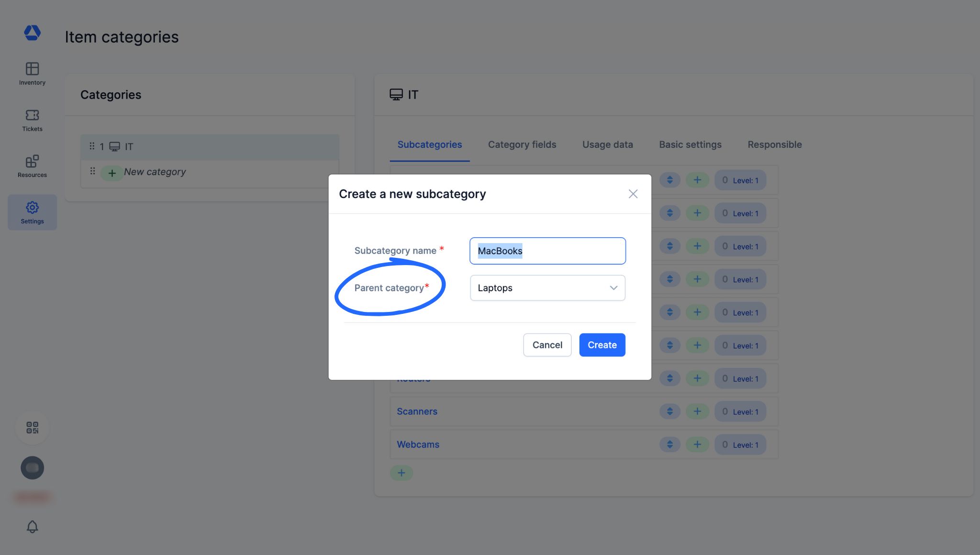Viewport: 980px width, 555px height.
Task: Click the green plus below Webcams list
Action: (401, 473)
